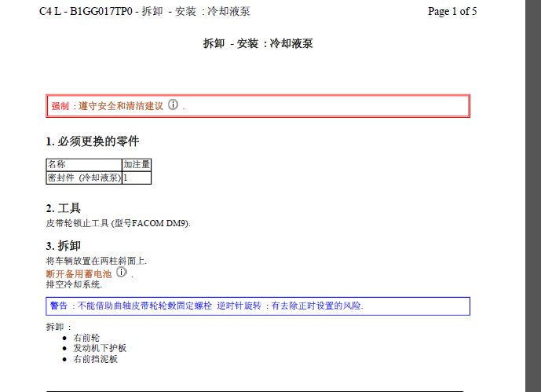This screenshot has width=541, height=392.
Task: Click the warning text 有去除正时设置的风险
Action: (x=317, y=306)
